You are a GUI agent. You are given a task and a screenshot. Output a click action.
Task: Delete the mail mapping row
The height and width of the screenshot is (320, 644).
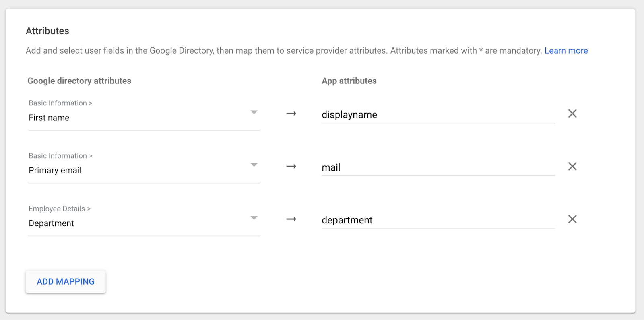click(572, 166)
